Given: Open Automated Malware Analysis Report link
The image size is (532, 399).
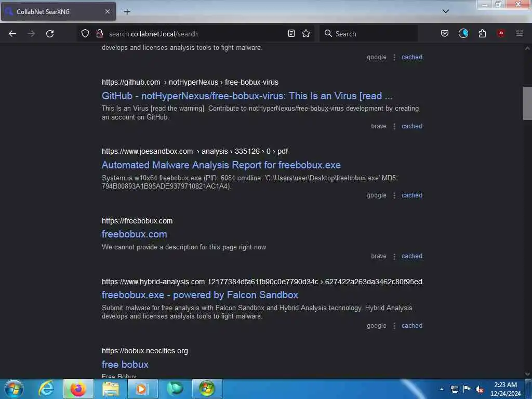Looking at the screenshot, I should 221,165.
